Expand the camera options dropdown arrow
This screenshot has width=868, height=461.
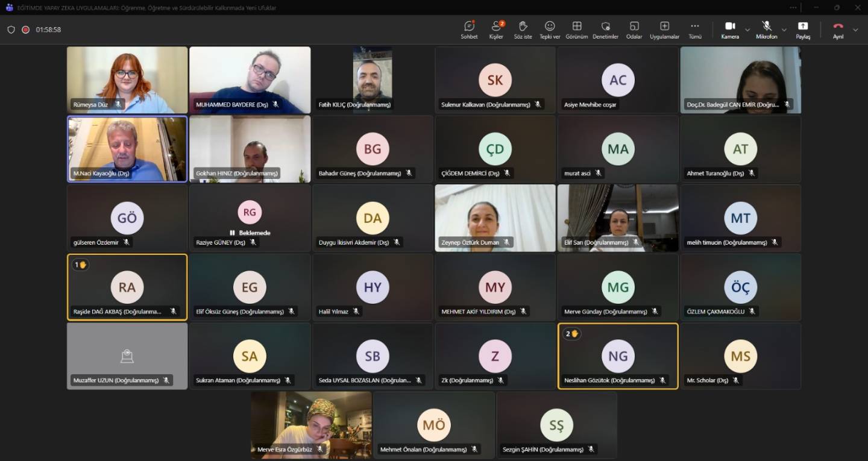[747, 30]
